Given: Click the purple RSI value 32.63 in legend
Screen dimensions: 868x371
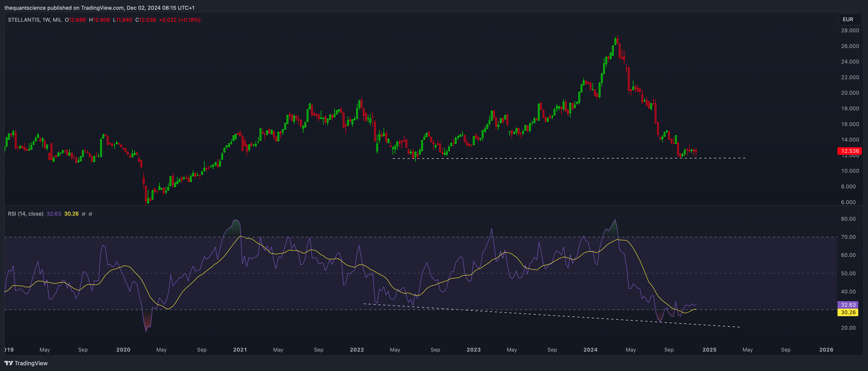Looking at the screenshot, I should point(54,214).
